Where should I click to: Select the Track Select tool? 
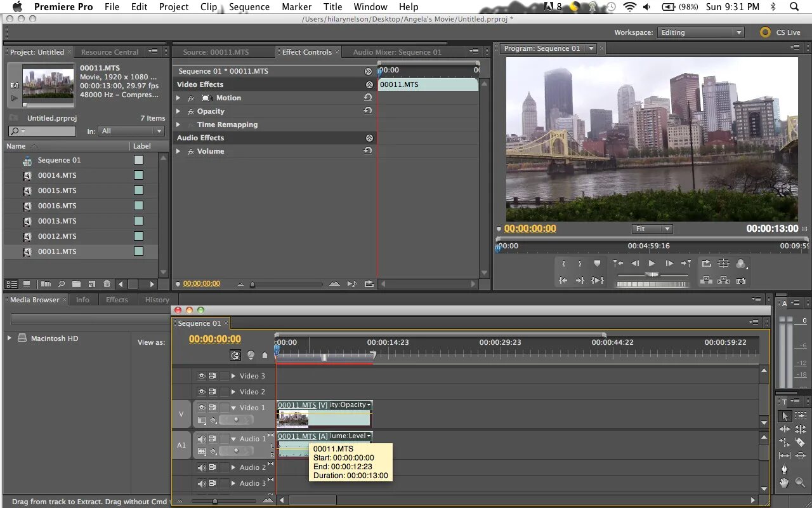click(x=801, y=415)
